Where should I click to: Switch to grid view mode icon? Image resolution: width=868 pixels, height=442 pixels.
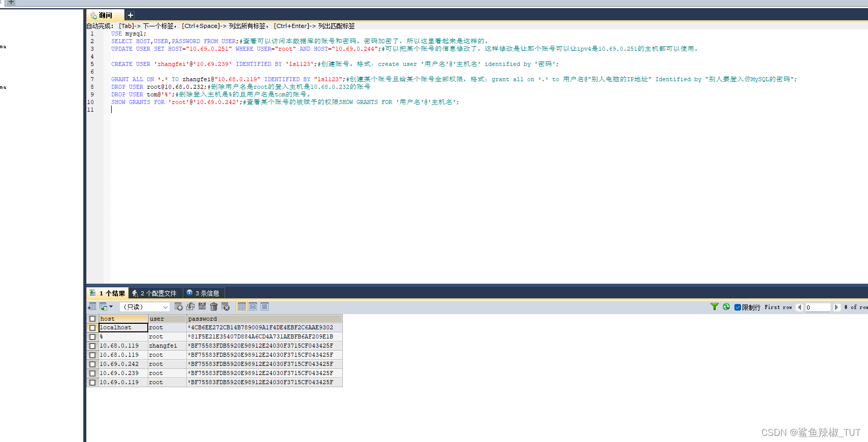click(242, 307)
